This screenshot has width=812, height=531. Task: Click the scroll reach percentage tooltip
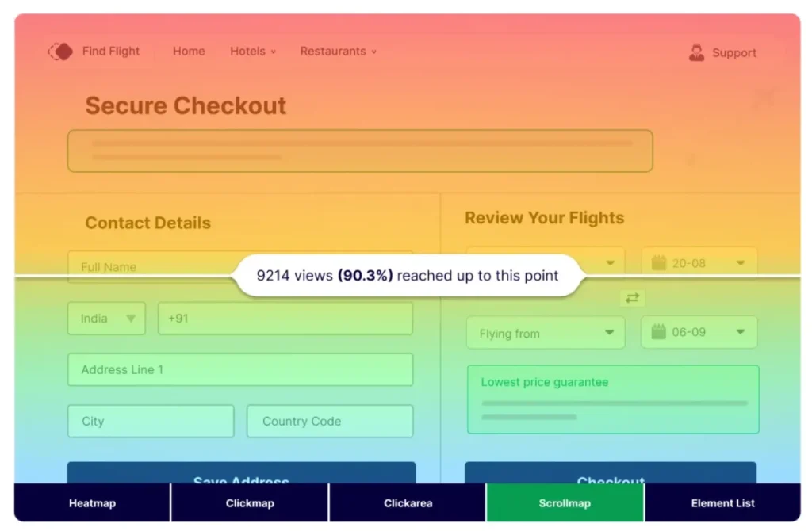pyautogui.click(x=407, y=276)
